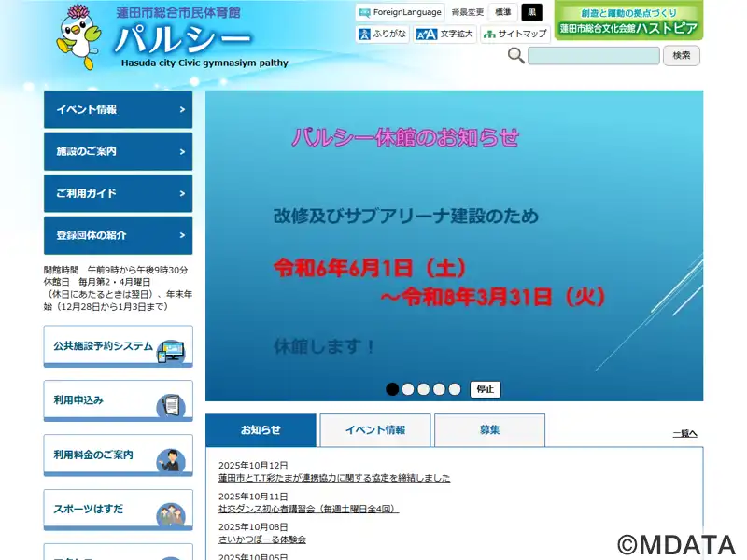Open the 一覧へ list link

[684, 433]
